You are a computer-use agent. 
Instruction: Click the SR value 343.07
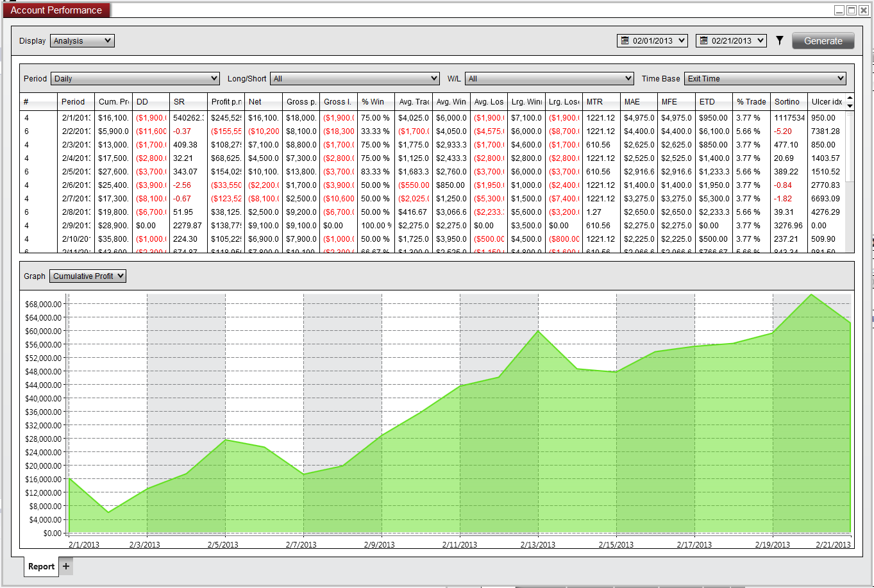[185, 172]
